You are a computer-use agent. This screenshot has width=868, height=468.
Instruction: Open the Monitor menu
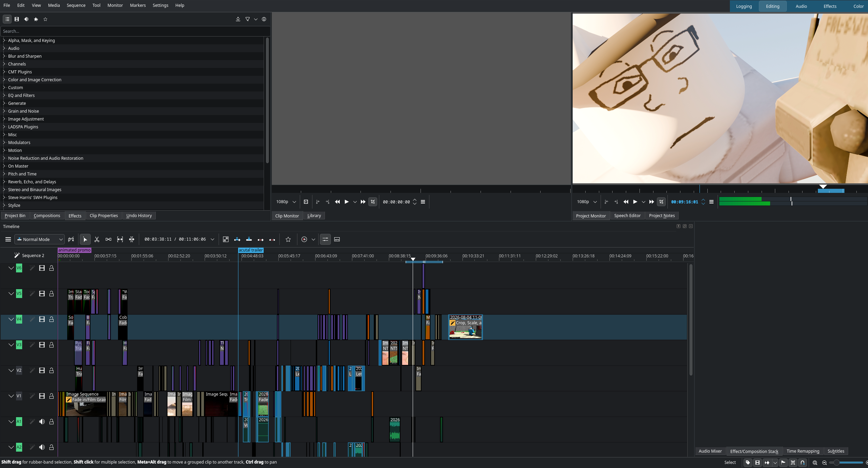coord(115,5)
